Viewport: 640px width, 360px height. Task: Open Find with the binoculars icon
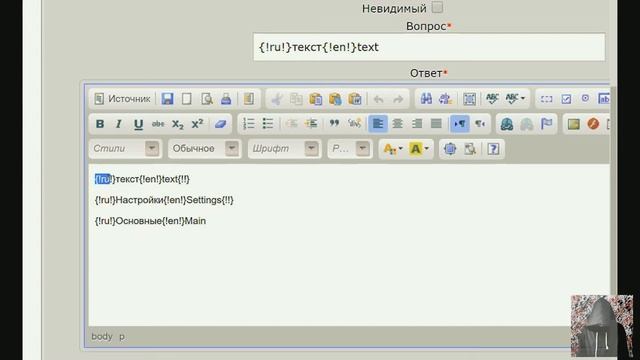coord(426,99)
